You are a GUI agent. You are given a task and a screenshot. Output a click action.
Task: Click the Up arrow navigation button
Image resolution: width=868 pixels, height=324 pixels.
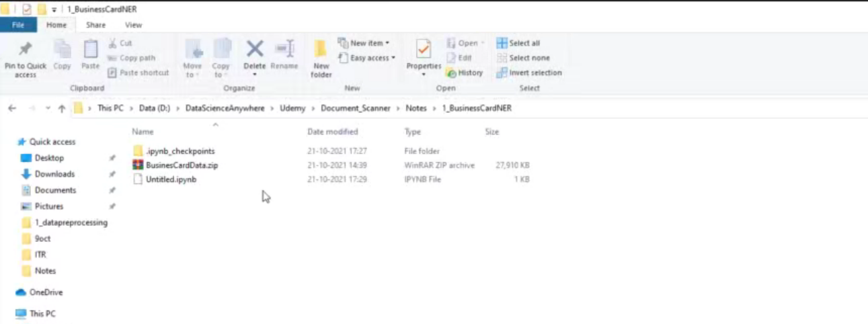62,108
